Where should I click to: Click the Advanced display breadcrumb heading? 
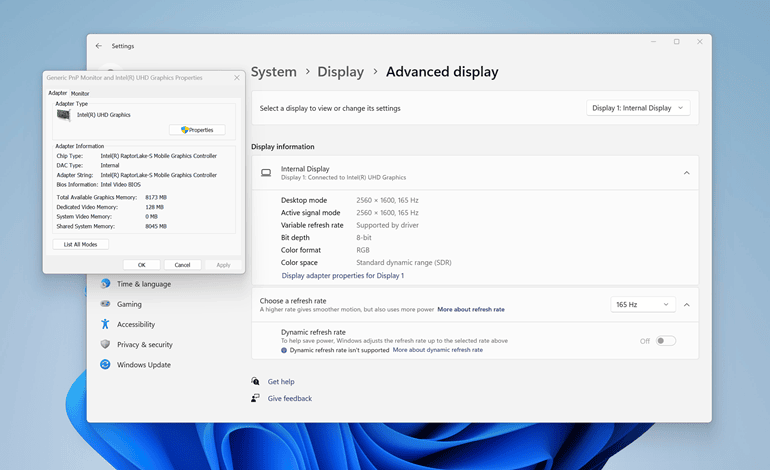(x=442, y=72)
